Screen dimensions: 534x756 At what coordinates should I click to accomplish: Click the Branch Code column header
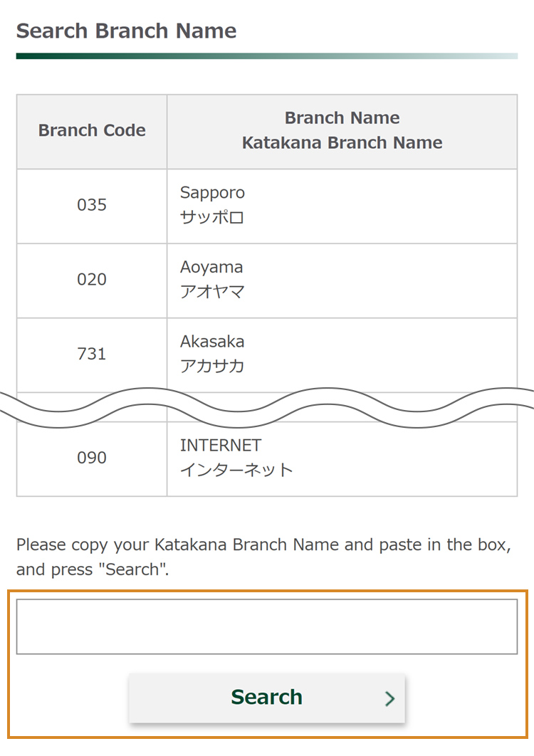click(x=92, y=131)
